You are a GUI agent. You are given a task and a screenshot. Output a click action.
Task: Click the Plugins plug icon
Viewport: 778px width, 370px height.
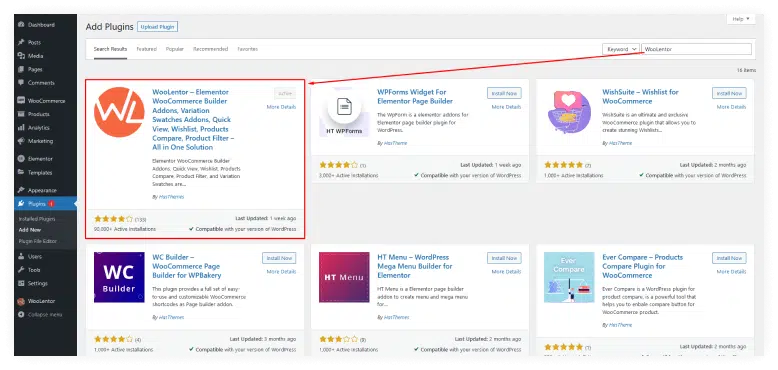pyautogui.click(x=21, y=204)
